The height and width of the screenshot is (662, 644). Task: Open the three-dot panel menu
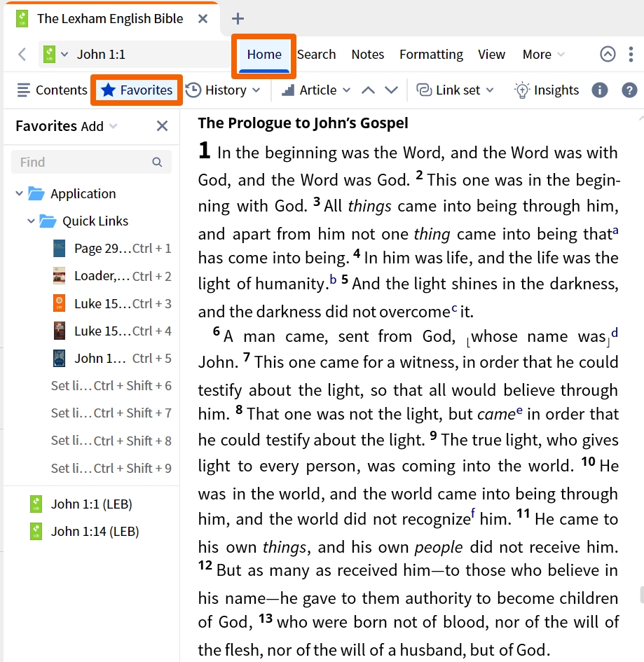tap(631, 55)
